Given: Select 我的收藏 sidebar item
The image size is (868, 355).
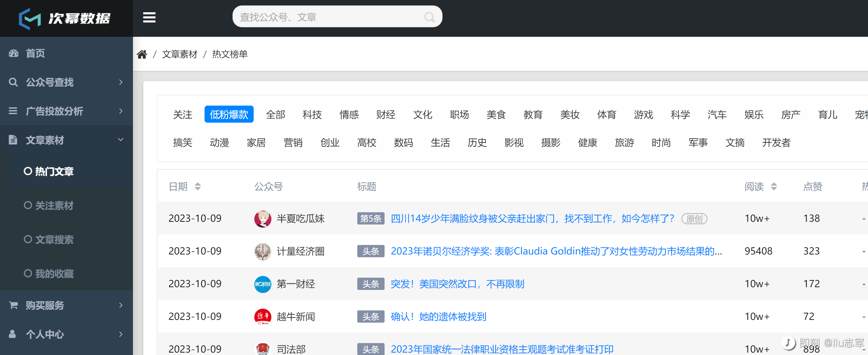Looking at the screenshot, I should [66, 274].
